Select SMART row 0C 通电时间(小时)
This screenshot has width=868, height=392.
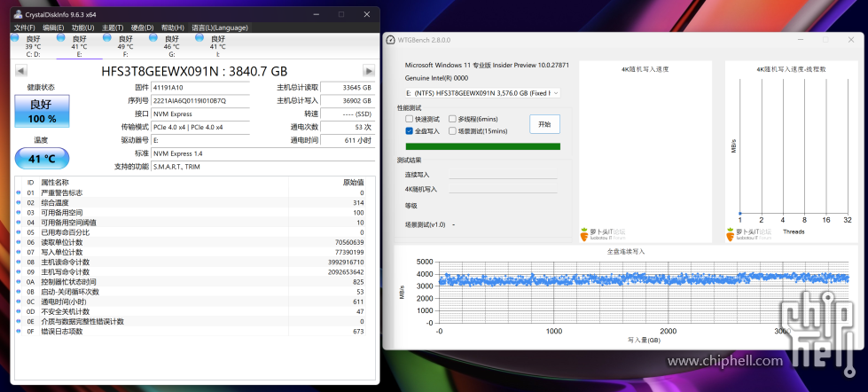pyautogui.click(x=191, y=302)
